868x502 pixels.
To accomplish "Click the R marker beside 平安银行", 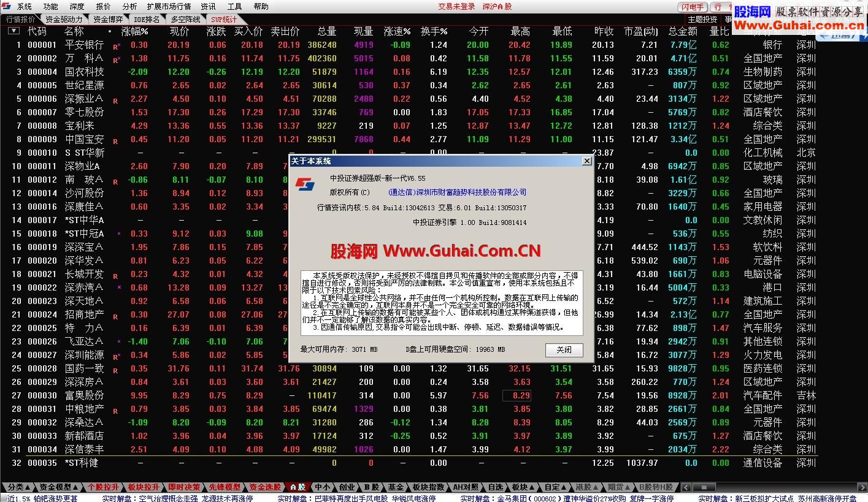I will click(115, 46).
